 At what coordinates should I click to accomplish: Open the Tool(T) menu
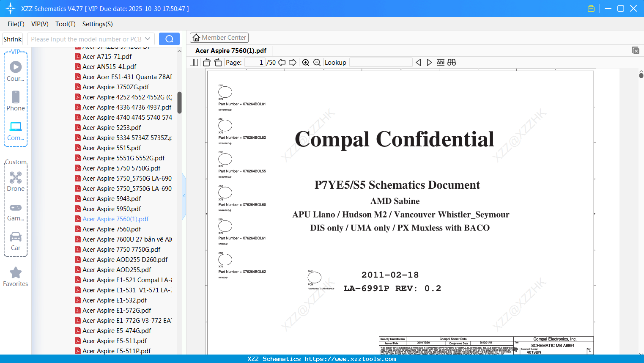click(x=66, y=24)
